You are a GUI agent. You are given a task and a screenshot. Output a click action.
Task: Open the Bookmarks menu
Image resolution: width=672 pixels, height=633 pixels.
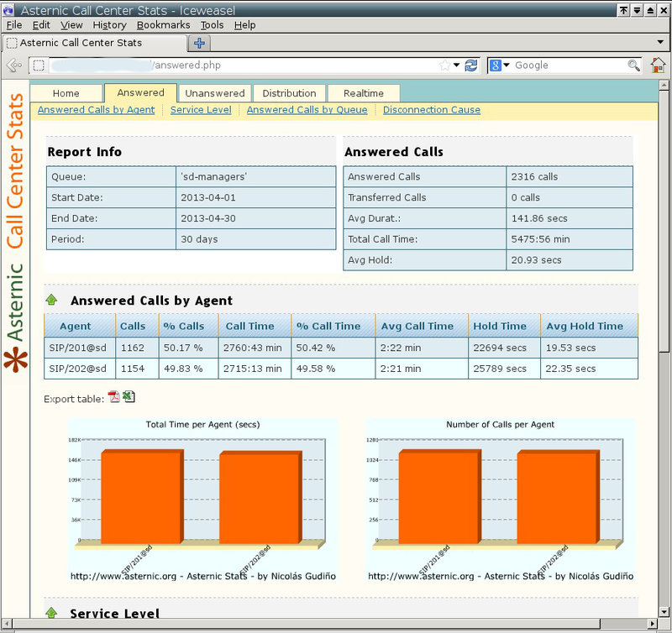[163, 25]
